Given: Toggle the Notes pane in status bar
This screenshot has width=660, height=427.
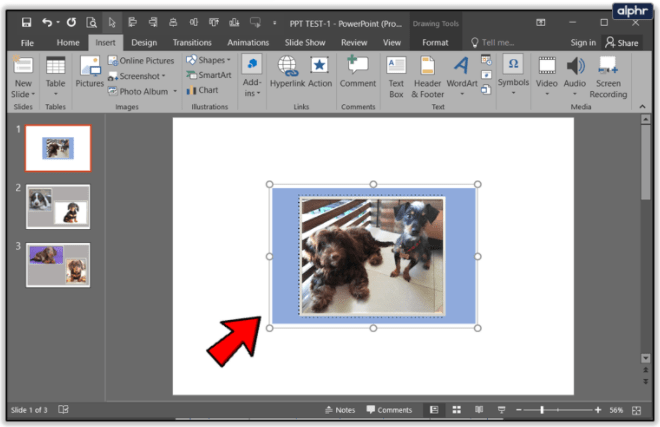Looking at the screenshot, I should pyautogui.click(x=340, y=409).
